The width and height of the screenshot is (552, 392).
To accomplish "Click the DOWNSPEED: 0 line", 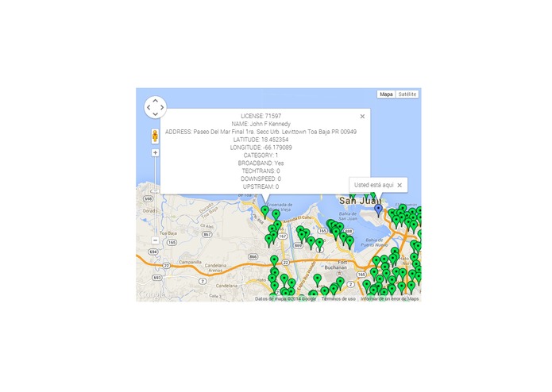I will point(261,179).
